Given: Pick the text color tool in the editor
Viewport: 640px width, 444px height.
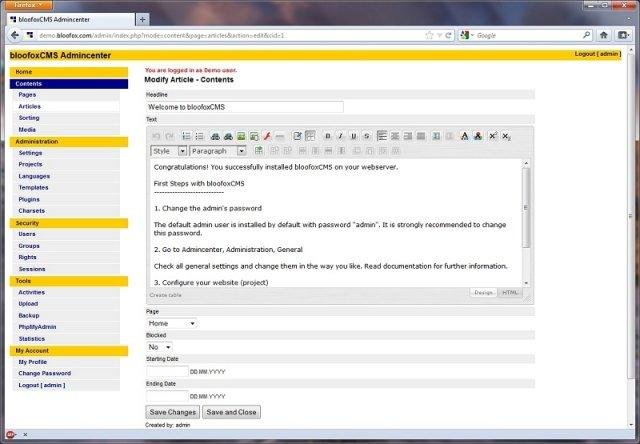Looking at the screenshot, I should [x=463, y=136].
